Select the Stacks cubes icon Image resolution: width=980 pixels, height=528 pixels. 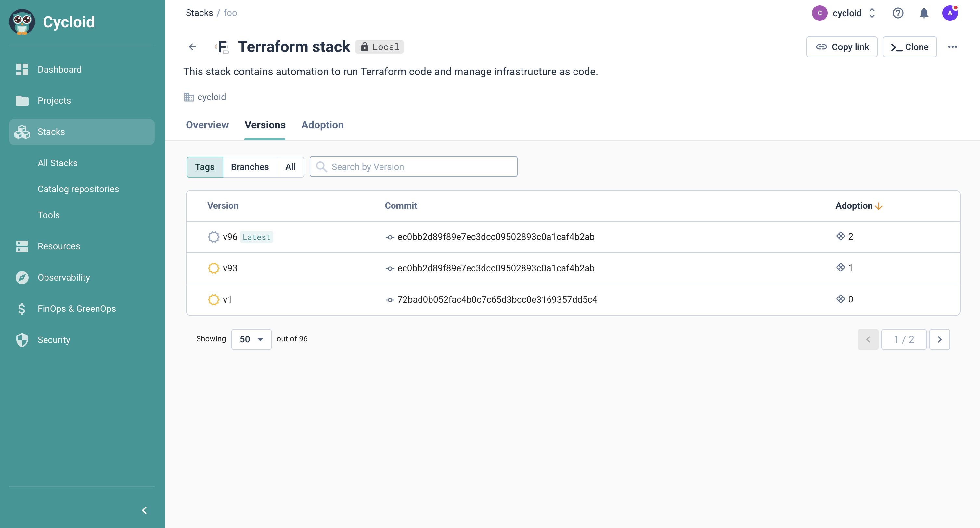coord(22,132)
